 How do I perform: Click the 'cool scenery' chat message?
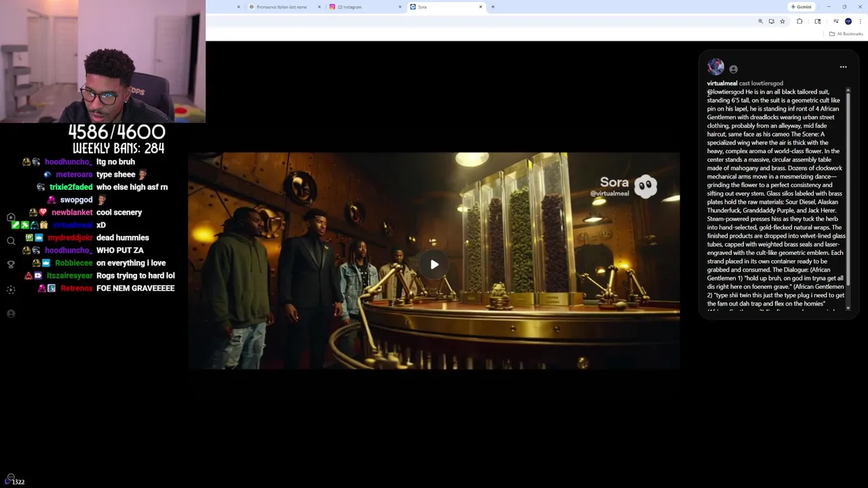pos(119,213)
